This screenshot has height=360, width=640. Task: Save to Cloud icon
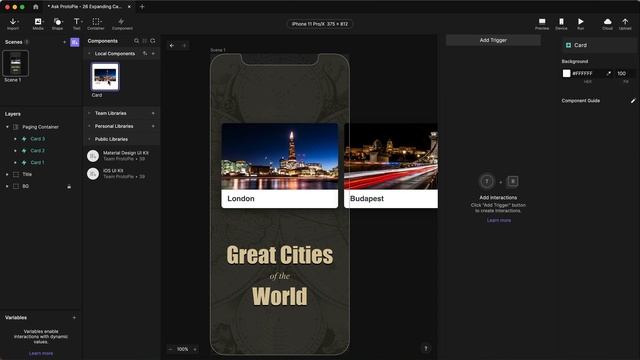[x=607, y=24]
